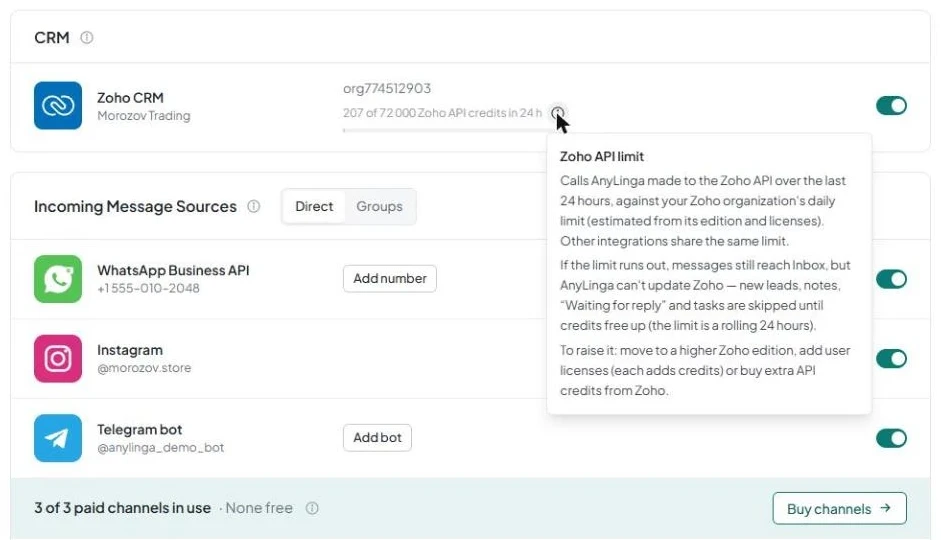Click the Add bot button for Telegram

[x=377, y=437]
